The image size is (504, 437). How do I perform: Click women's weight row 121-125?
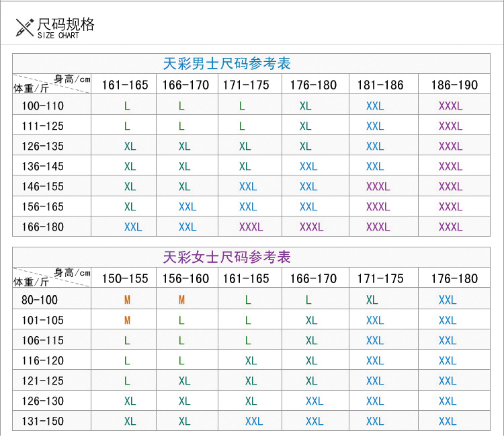[x=43, y=381]
